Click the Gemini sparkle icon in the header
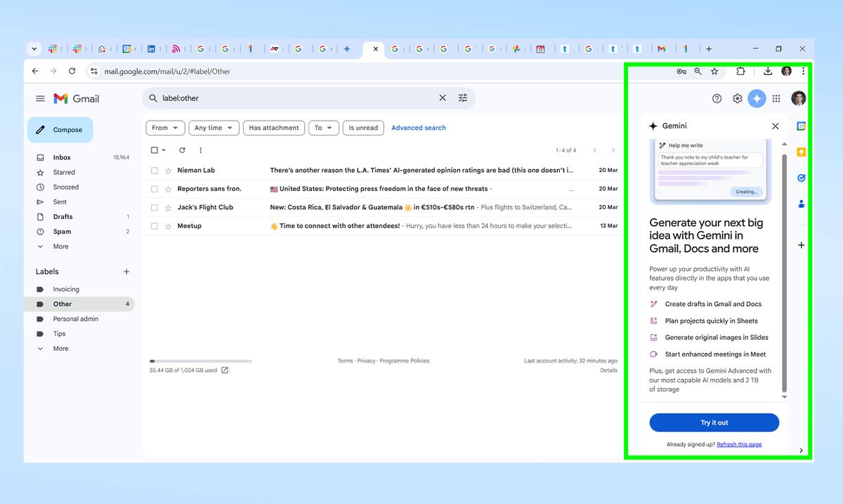Image resolution: width=843 pixels, height=504 pixels. click(x=757, y=98)
